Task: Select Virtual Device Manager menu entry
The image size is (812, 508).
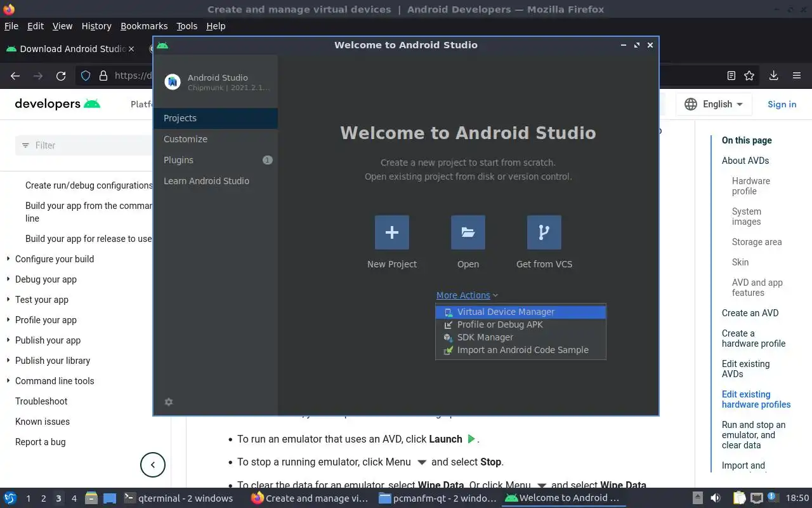Action: [x=521, y=312]
